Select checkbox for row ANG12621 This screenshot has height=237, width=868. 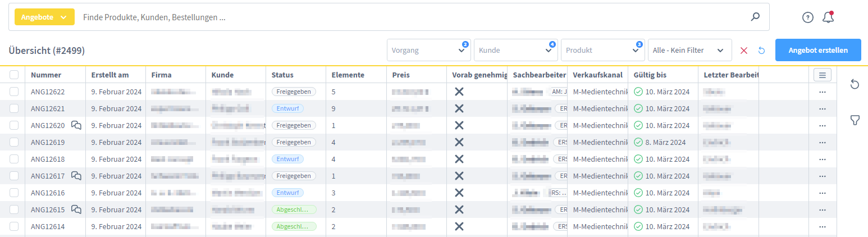point(14,108)
